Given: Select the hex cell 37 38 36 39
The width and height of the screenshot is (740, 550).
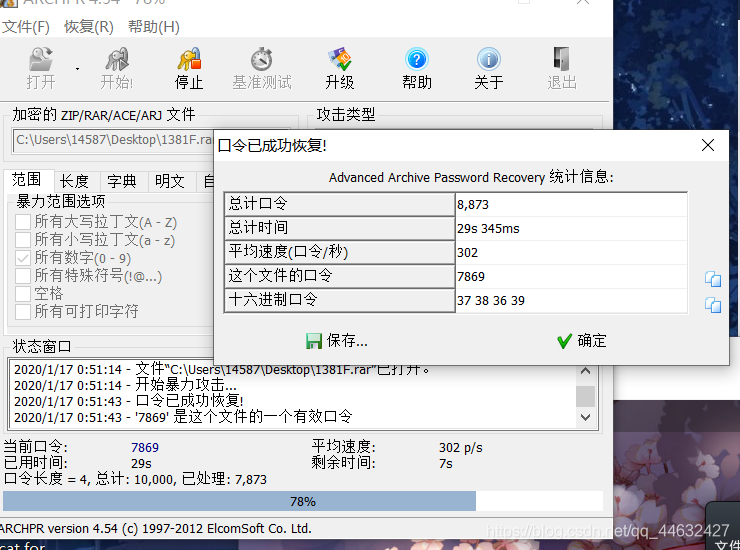Looking at the screenshot, I should 571,301.
